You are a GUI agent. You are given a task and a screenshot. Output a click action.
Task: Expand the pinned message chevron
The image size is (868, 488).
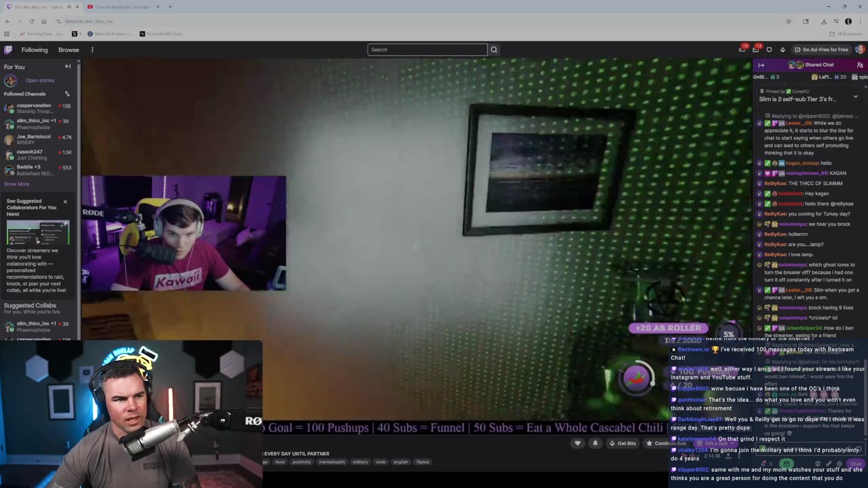(855, 97)
